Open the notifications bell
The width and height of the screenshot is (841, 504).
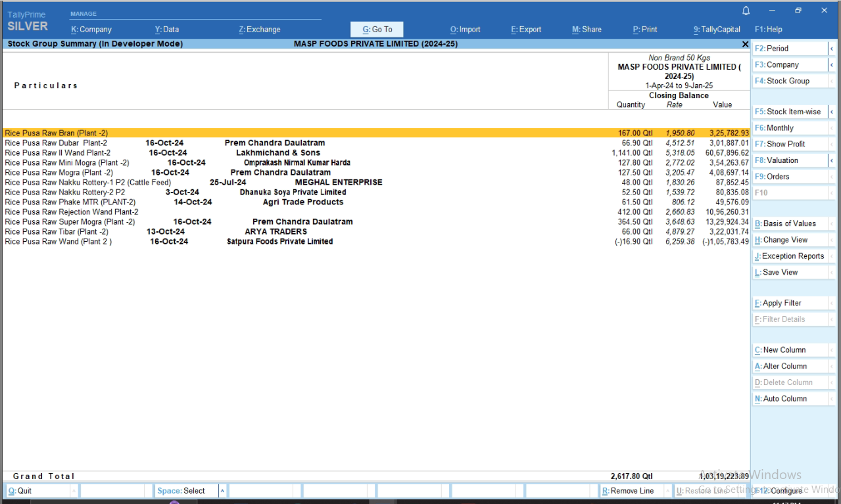746,11
